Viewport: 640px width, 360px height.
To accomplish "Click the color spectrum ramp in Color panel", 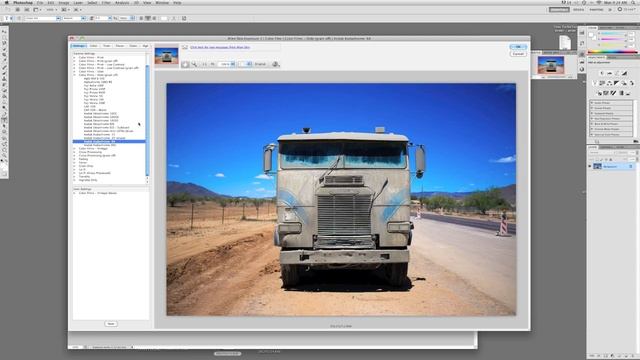I will click(x=612, y=52).
